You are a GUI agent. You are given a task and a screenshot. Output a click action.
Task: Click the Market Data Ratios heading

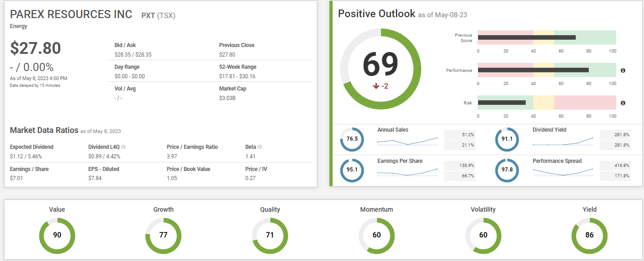coord(44,130)
